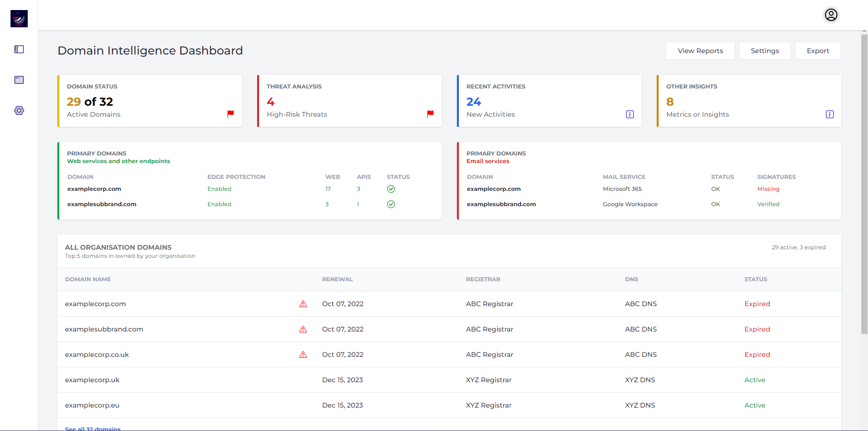Viewport: 868px width, 431px height.
Task: Open View Reports
Action: [700, 50]
